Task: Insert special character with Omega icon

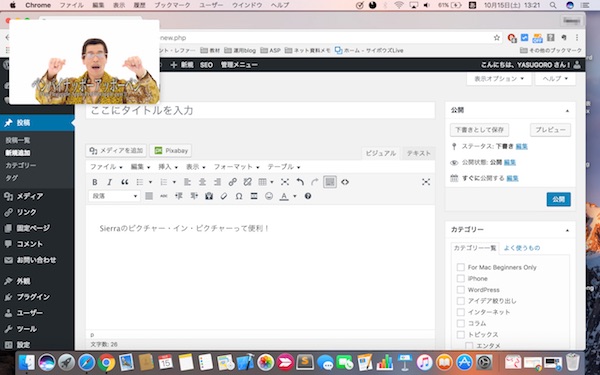Action: click(239, 196)
